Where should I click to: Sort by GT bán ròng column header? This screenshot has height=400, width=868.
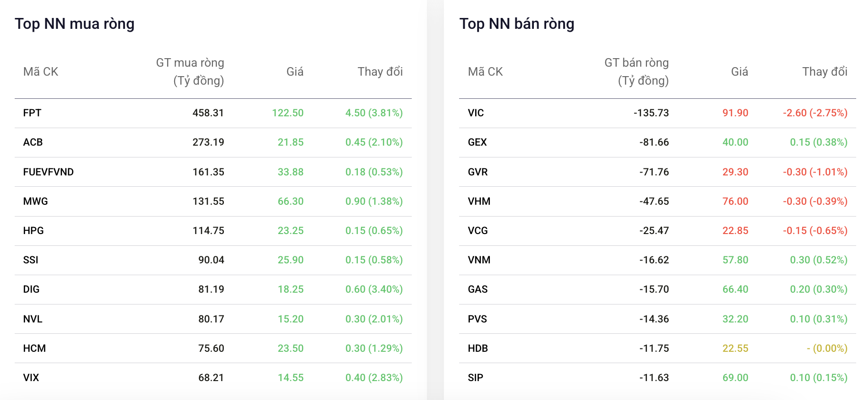(637, 71)
